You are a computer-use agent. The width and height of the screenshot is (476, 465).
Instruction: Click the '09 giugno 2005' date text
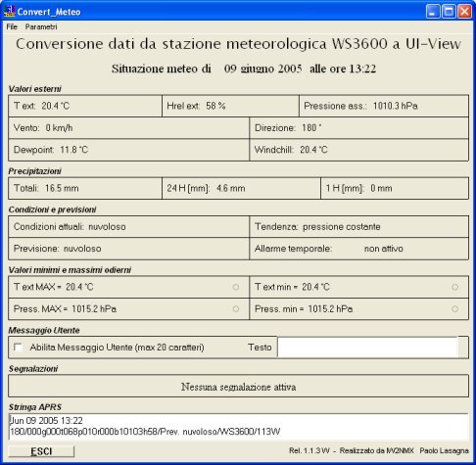point(262,69)
